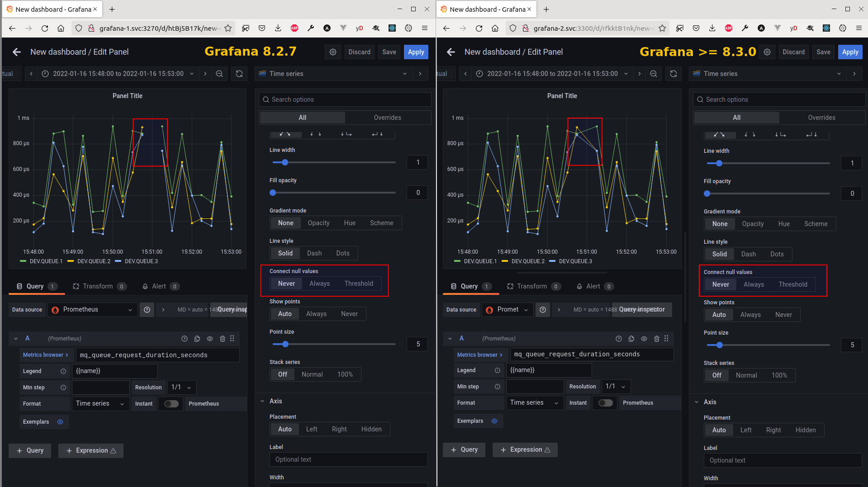Click the Search options field
The image size is (868, 487).
tap(345, 99)
